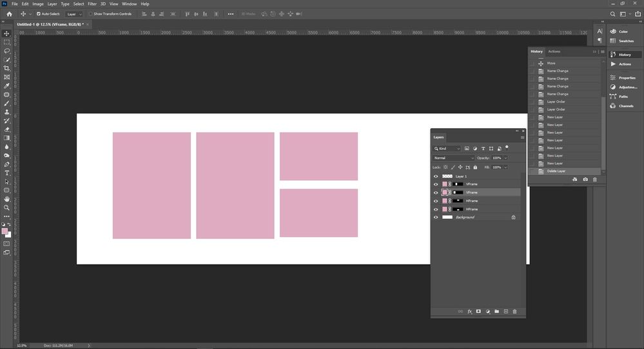Select the Rectangular Marquee tool
This screenshot has height=349, width=644.
pos(6,42)
